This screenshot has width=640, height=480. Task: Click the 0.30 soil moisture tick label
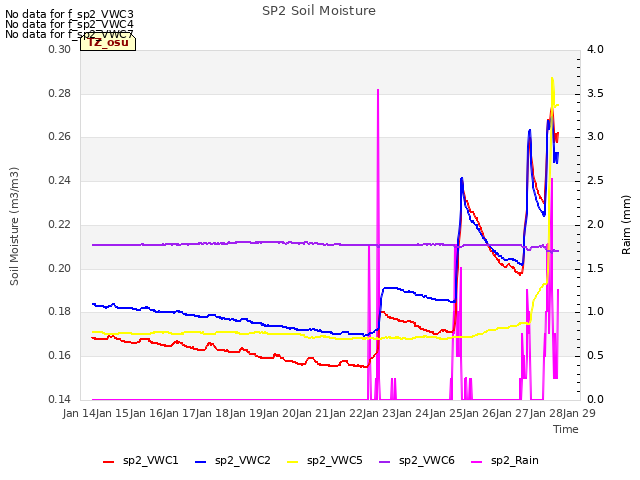point(60,49)
